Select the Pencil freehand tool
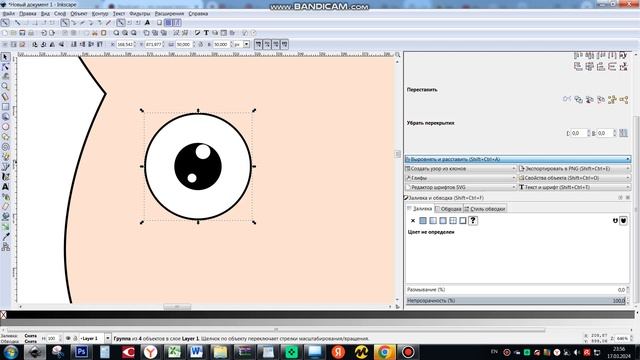The width and height of the screenshot is (640, 360). click(x=5, y=157)
